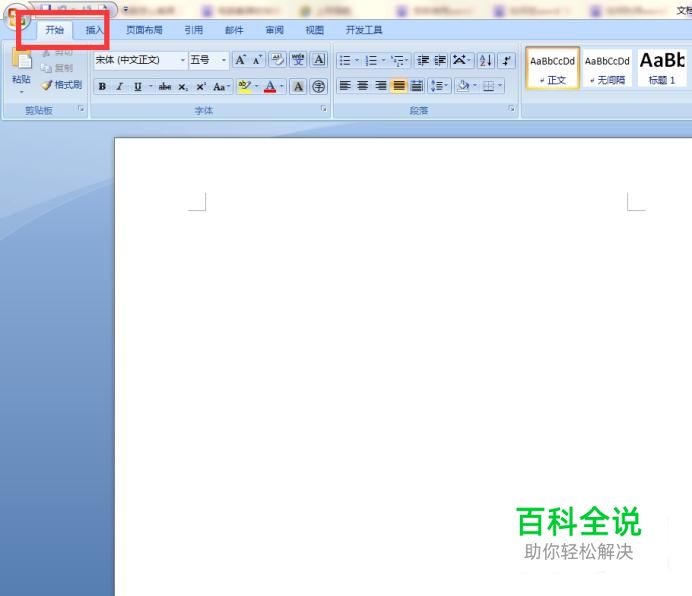Switch to the Developer (开发工具) tab
The width and height of the screenshot is (692, 596).
tap(364, 30)
